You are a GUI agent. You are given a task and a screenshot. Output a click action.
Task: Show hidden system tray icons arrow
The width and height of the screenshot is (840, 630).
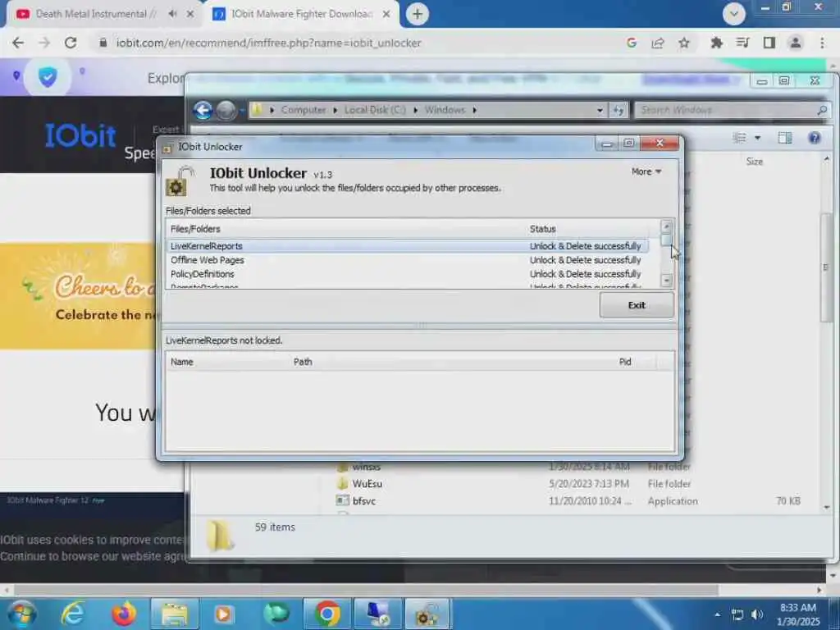[x=717, y=614]
